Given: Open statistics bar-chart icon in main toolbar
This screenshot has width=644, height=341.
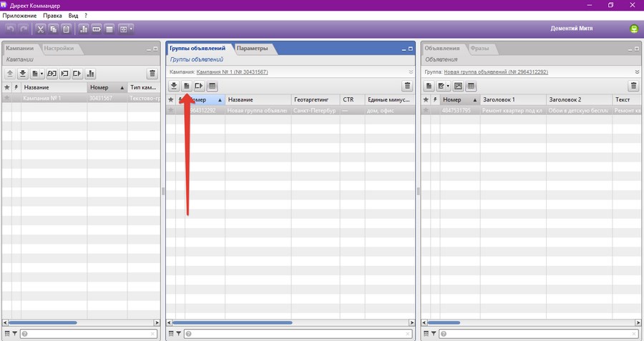Looking at the screenshot, I should click(x=84, y=29).
